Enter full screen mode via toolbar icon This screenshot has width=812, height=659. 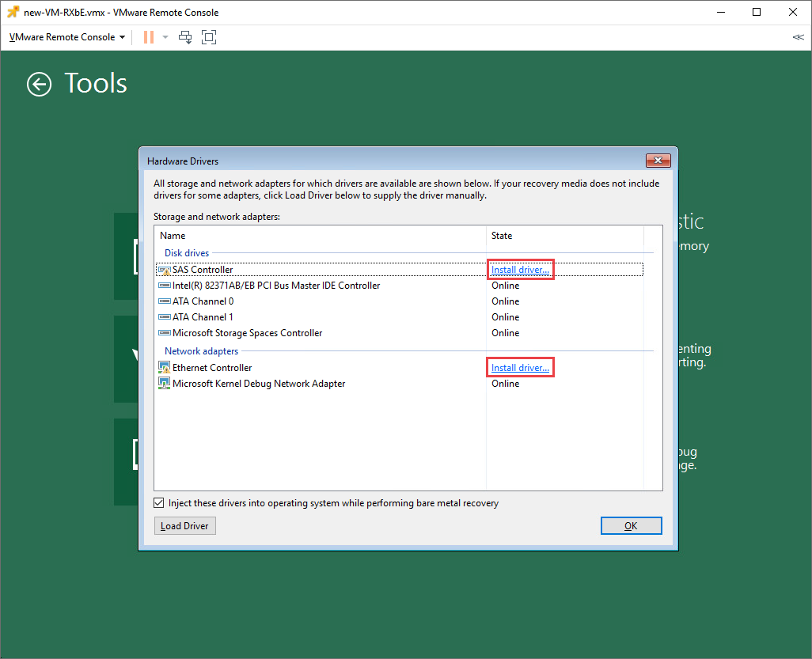tap(209, 37)
